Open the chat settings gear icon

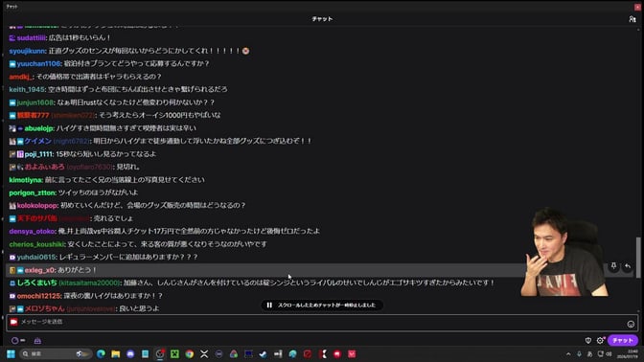pyautogui.click(x=601, y=340)
